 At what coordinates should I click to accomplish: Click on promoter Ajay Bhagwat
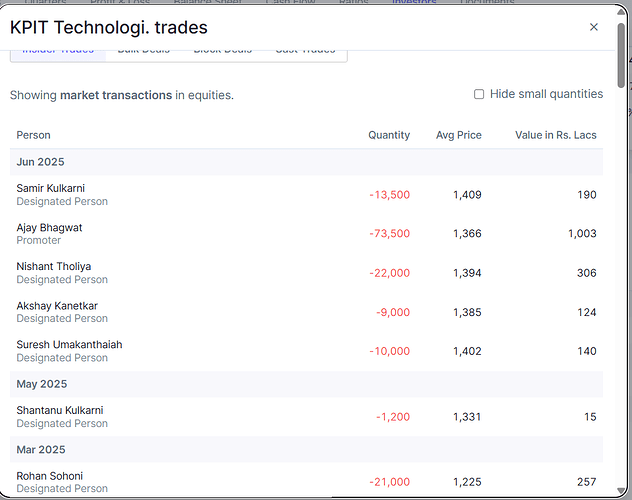[x=49, y=227]
